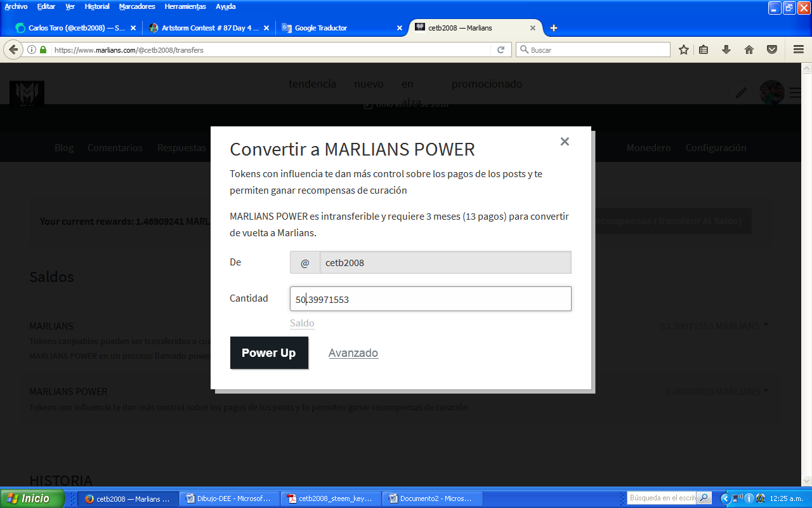
Task: Open the Marcadores menu
Action: click(138, 6)
